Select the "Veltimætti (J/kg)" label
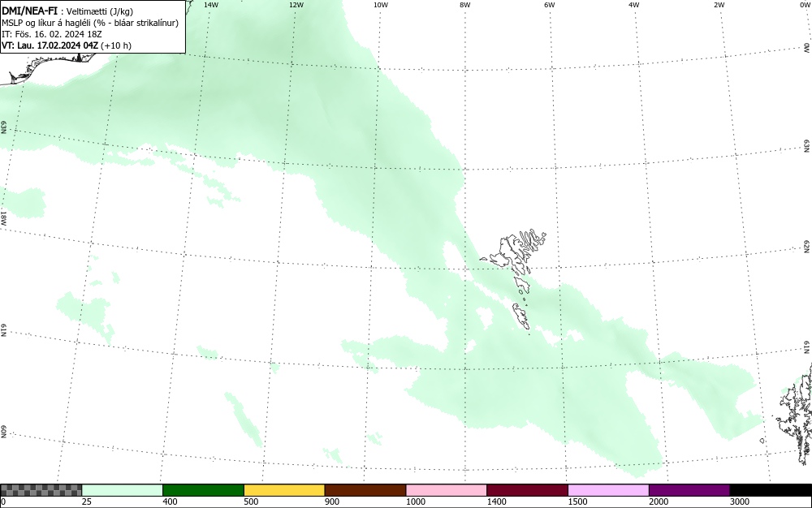Screen dimensions: 812x508 click(99, 11)
